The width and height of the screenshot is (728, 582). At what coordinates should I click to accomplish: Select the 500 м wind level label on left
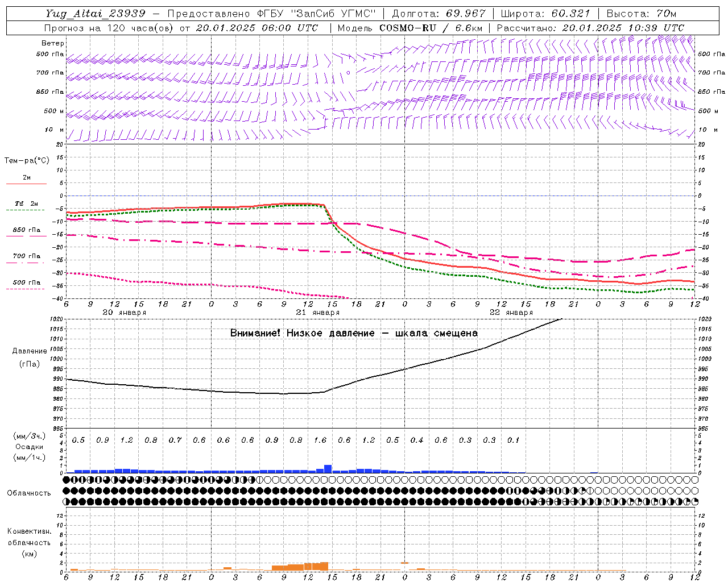pos(55,111)
